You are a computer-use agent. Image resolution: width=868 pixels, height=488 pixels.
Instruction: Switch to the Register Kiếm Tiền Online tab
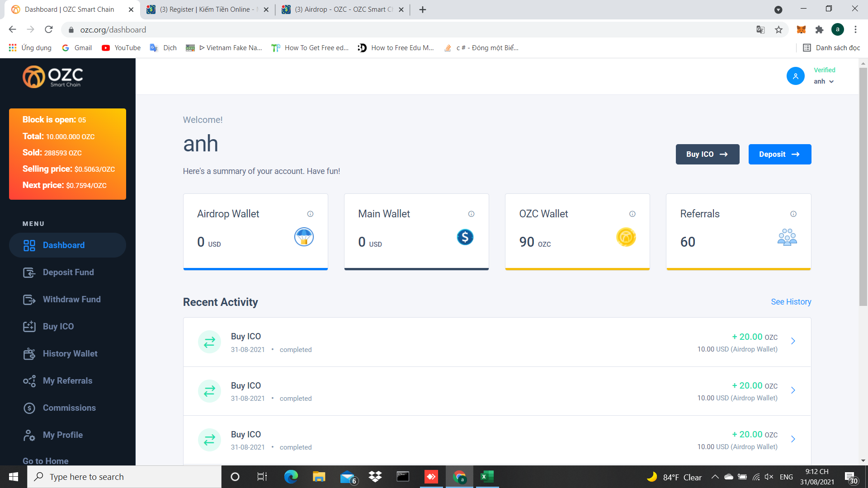tap(208, 9)
